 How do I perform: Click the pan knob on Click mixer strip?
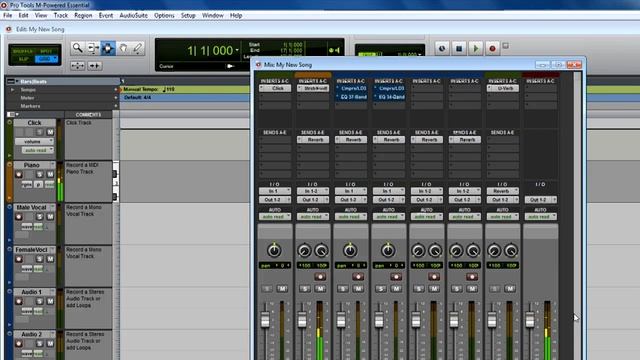pyautogui.click(x=274, y=250)
